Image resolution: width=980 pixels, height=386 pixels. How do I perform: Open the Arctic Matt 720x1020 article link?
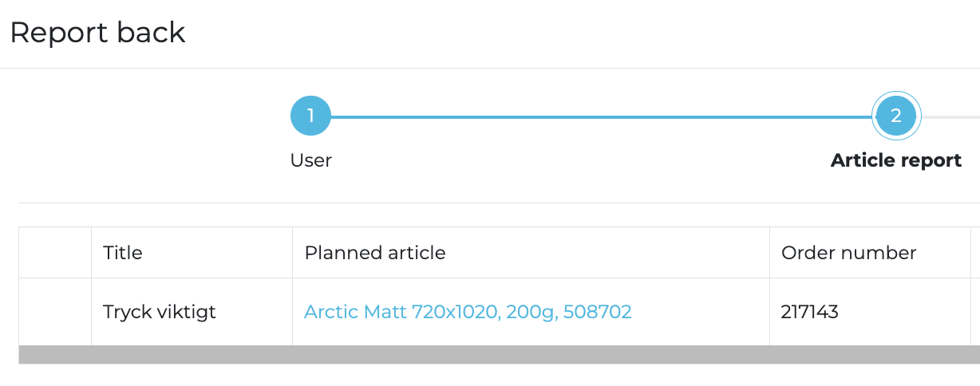point(468,312)
